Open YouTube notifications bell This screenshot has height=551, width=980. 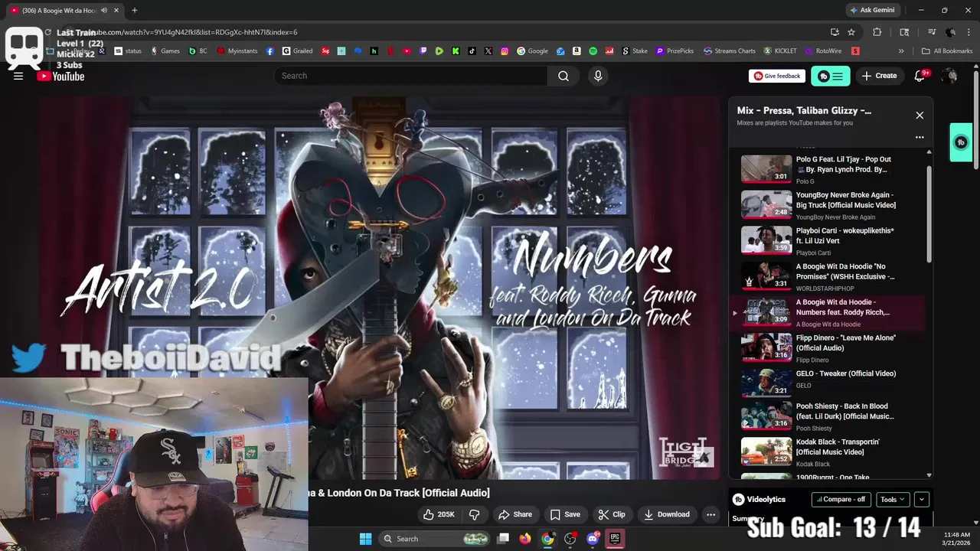click(920, 76)
